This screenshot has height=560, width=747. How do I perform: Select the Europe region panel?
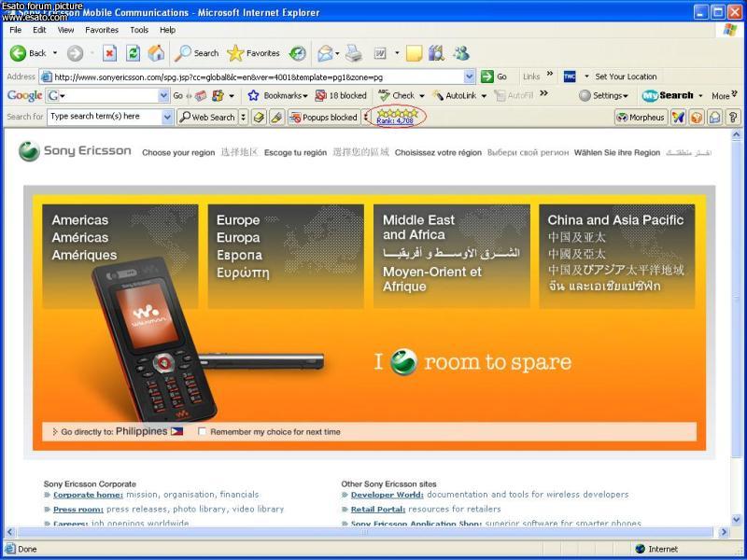point(286,256)
